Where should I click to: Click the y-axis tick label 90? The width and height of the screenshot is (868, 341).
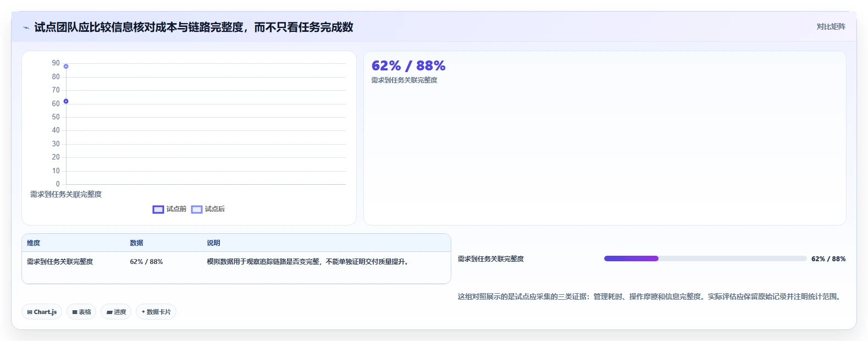tap(56, 63)
